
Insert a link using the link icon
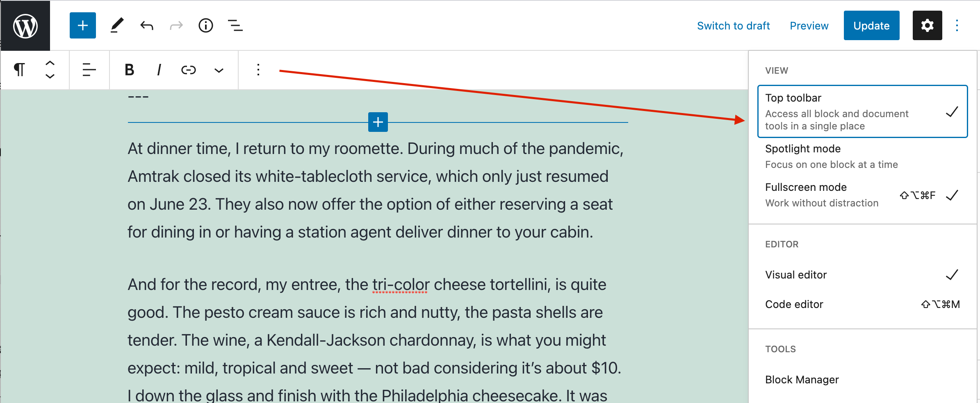click(x=188, y=70)
